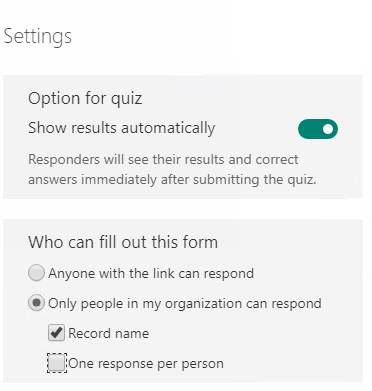The width and height of the screenshot is (372, 391).
Task: Click the Who can fill out this form heading
Action: pos(123,242)
